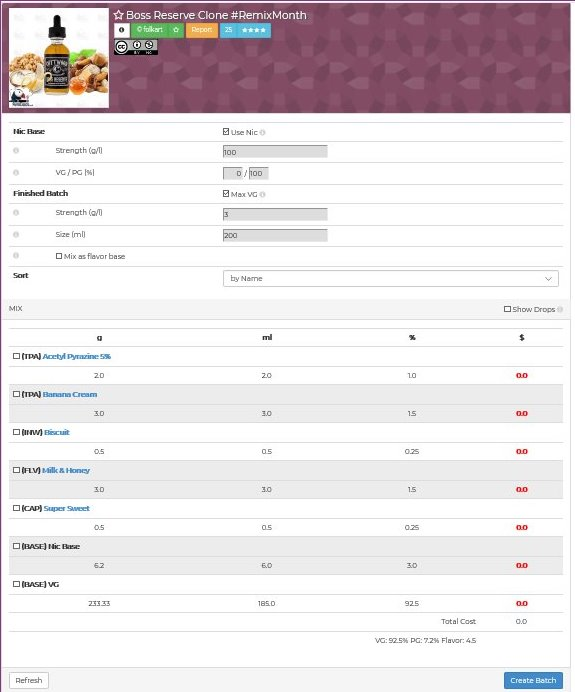Viewport: 575px width, 692px height.
Task: Tick the Show Drops checkbox
Action: point(507,309)
